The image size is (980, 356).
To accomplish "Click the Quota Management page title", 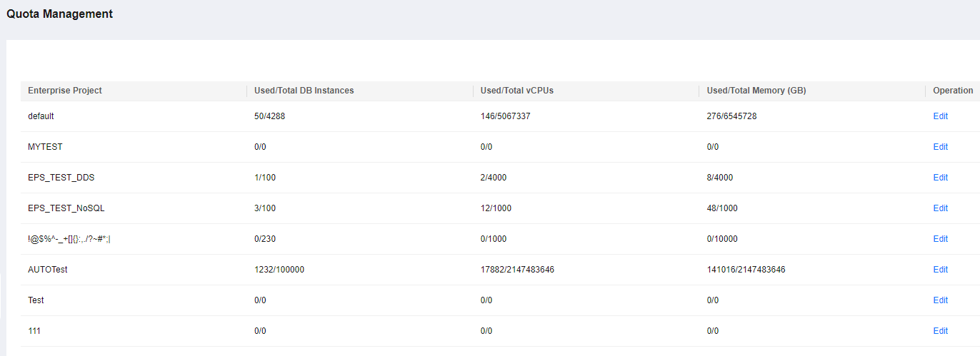I will point(59,14).
